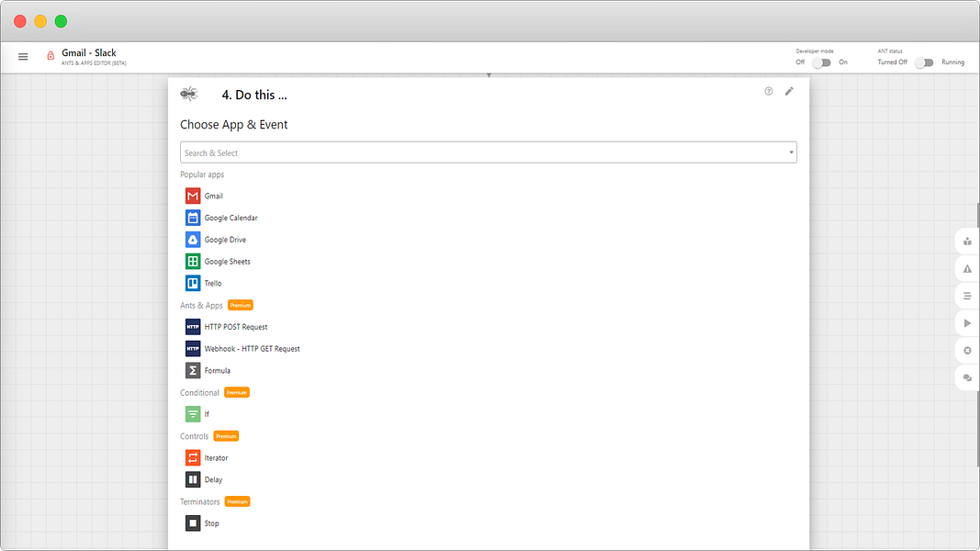
Task: Click the Gmail label text
Action: coord(214,197)
